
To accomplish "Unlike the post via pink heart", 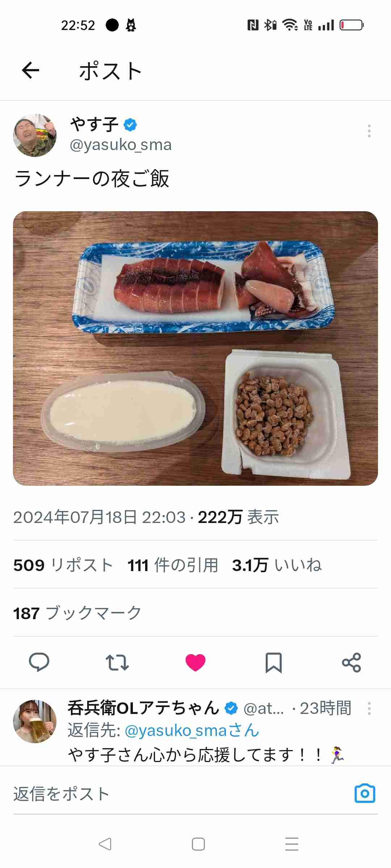I will coord(195,663).
